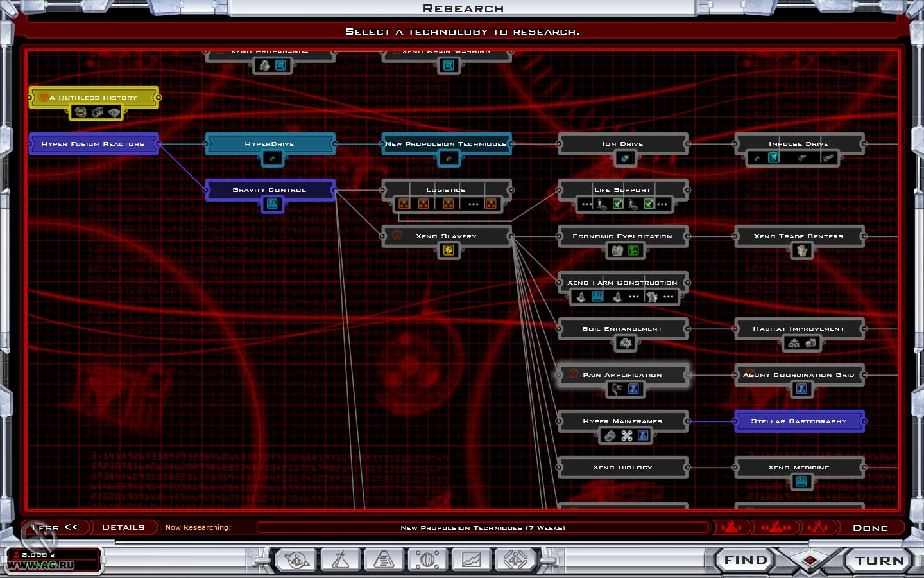The image size is (924, 578).
Task: Click the blue icon under Gravity Control
Action: click(x=272, y=204)
